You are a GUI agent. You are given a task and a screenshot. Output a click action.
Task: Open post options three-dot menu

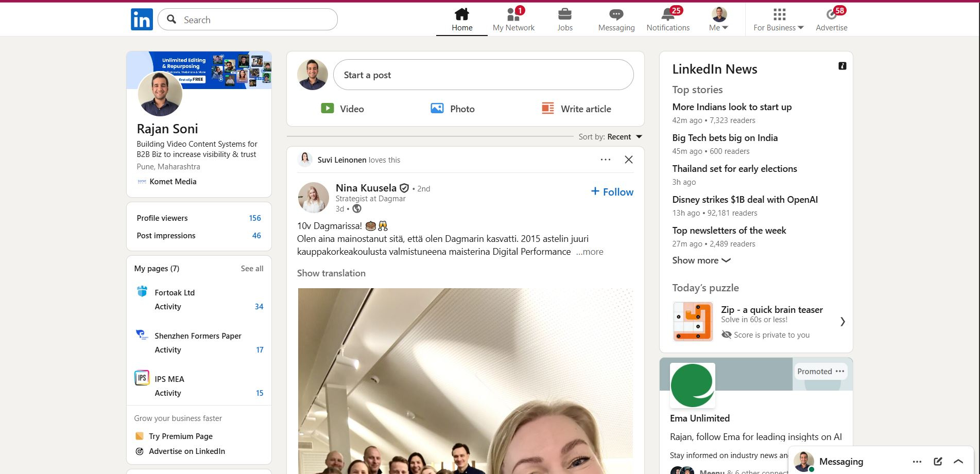tap(606, 160)
